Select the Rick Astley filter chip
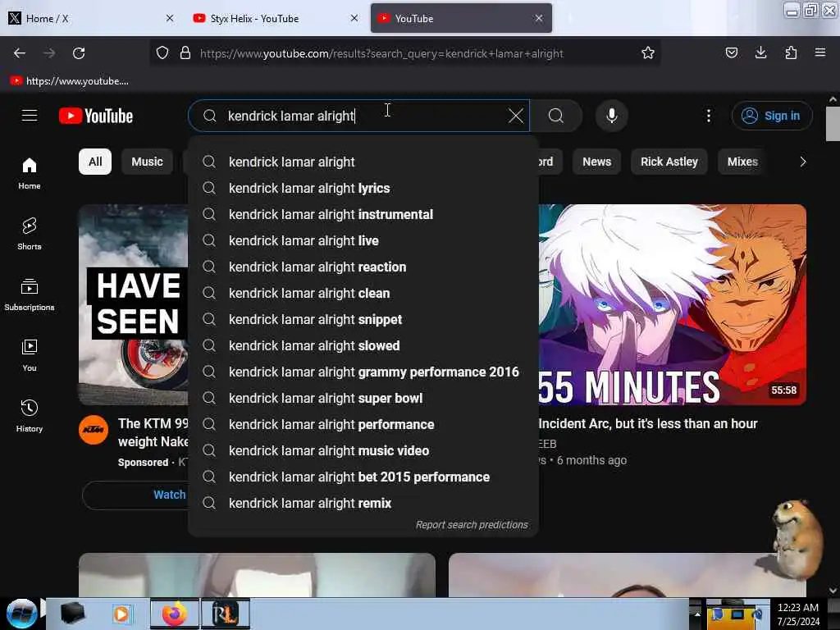Viewport: 840px width, 630px height. point(669,162)
